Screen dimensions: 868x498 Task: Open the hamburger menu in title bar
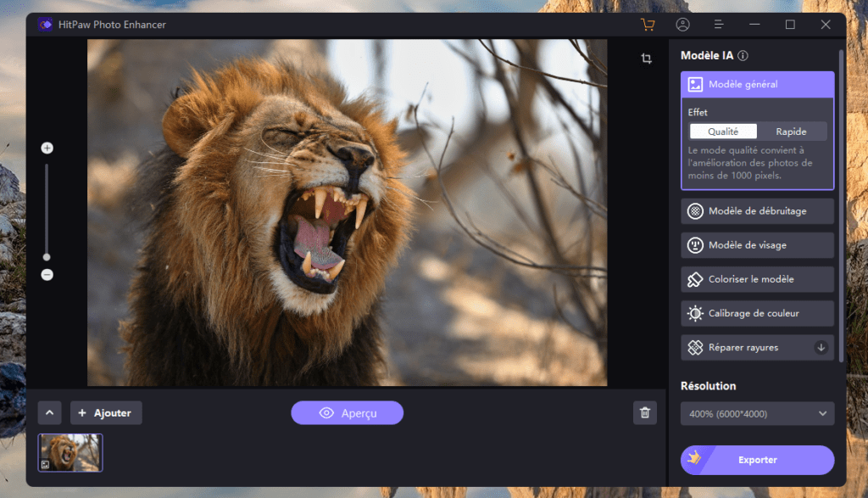pyautogui.click(x=719, y=25)
